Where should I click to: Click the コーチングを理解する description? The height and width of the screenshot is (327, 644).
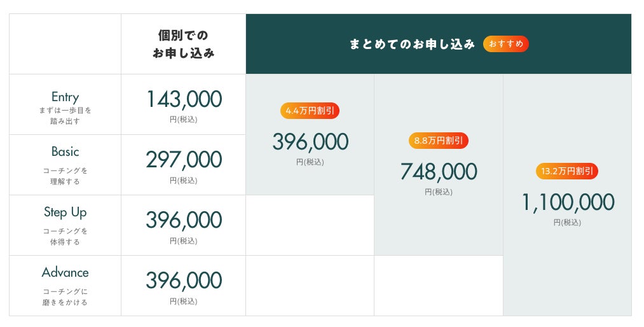(65, 176)
